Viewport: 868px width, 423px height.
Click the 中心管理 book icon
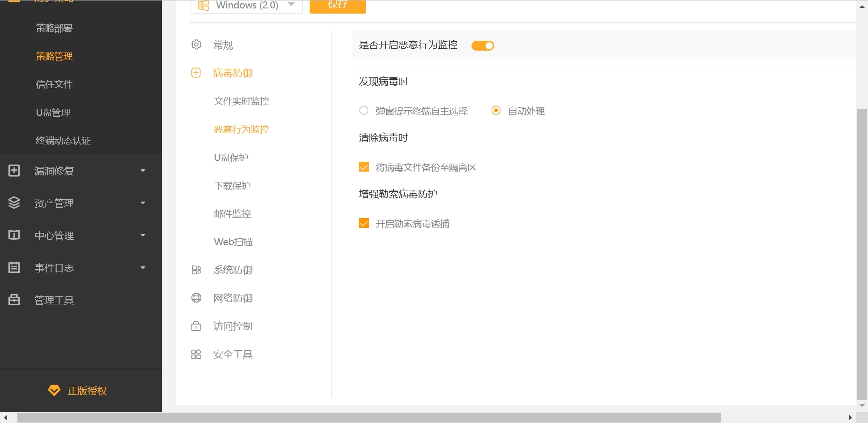point(14,235)
